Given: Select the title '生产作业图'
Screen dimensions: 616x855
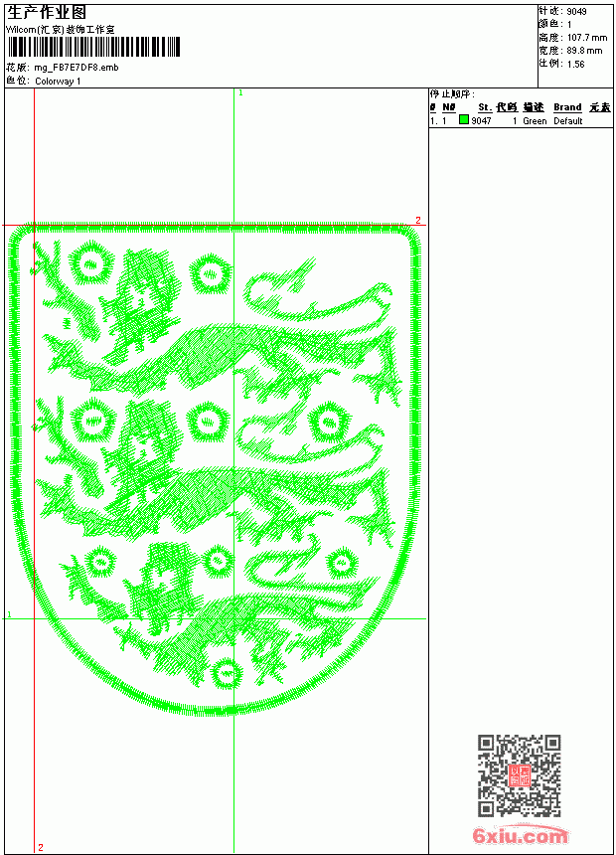Looking at the screenshot, I should point(47,13).
